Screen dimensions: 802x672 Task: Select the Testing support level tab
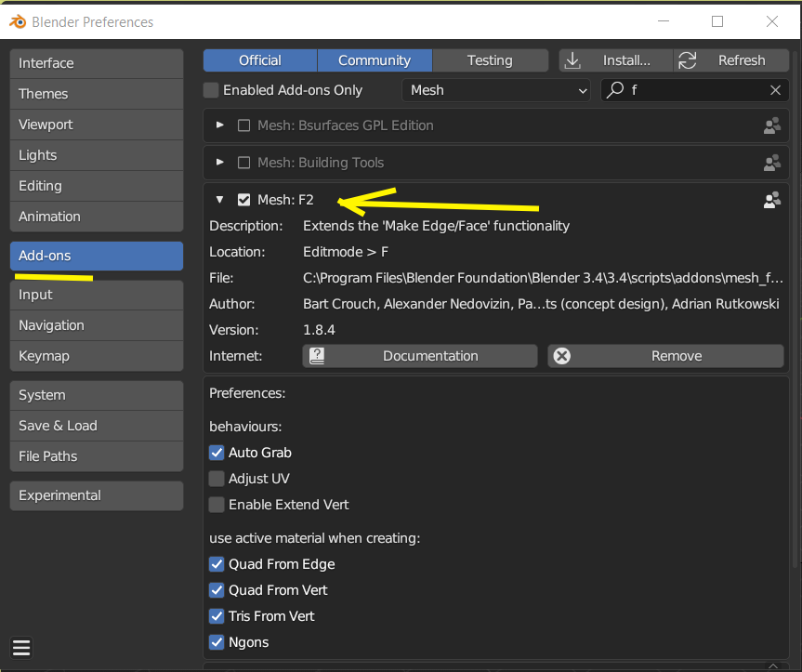point(490,60)
